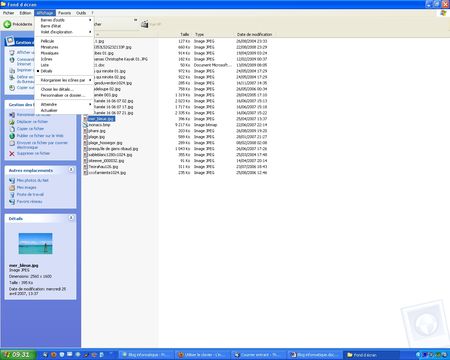The image size is (450, 360).
Task: Select Miniatures view in the Affichage menu
Action: [49, 47]
